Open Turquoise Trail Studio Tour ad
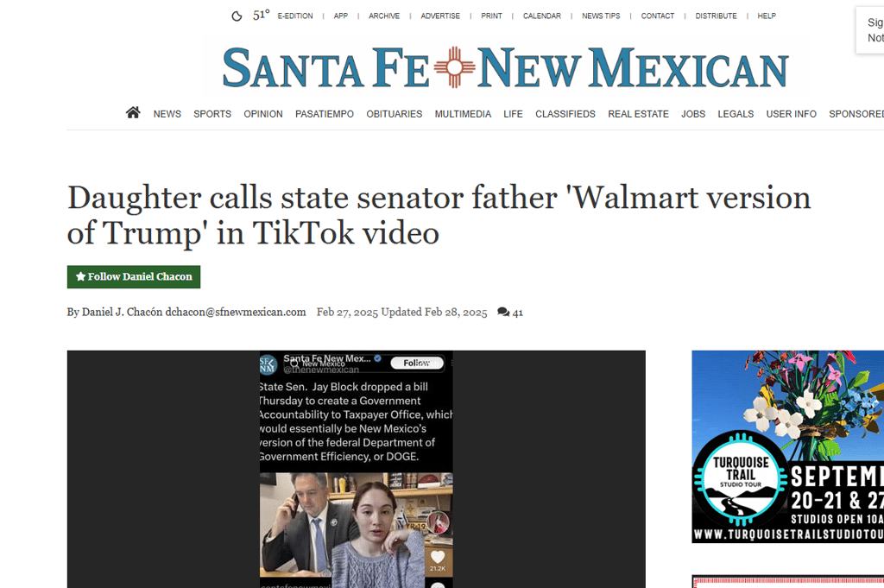This screenshot has width=884, height=588. (x=787, y=446)
